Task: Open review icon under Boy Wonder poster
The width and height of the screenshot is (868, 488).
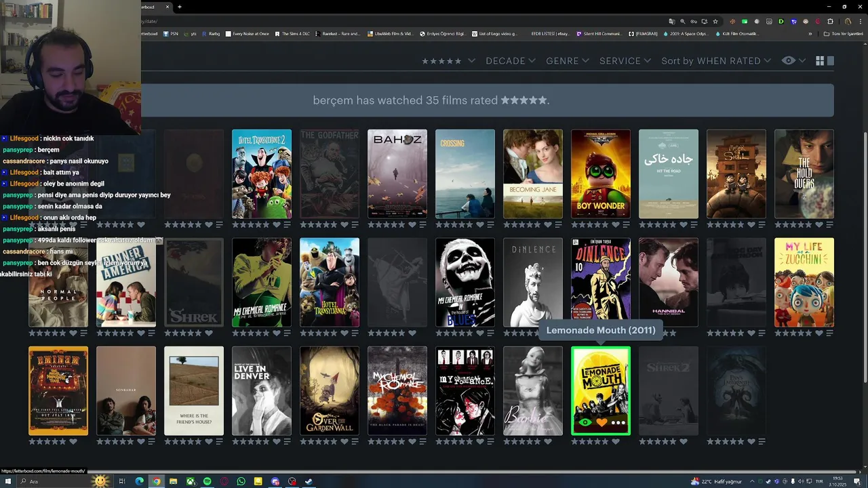Action: pos(626,224)
